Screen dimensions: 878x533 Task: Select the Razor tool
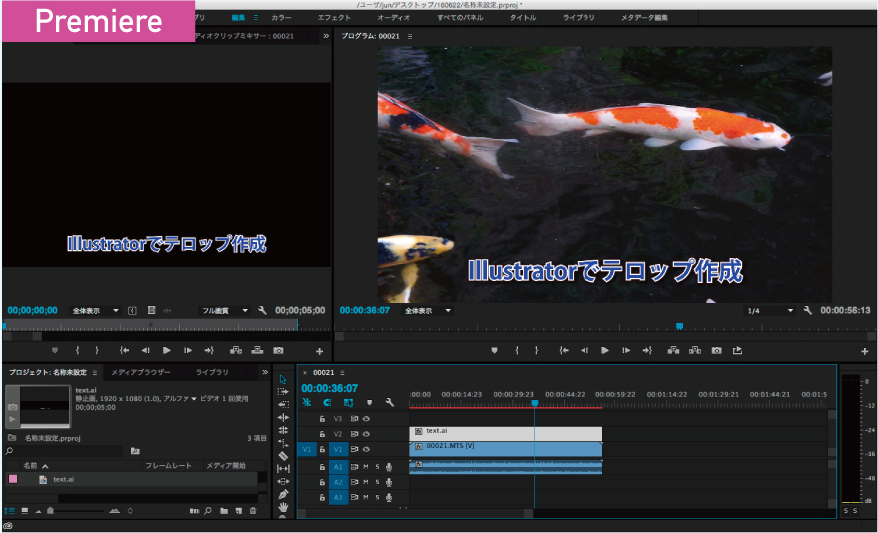point(283,456)
